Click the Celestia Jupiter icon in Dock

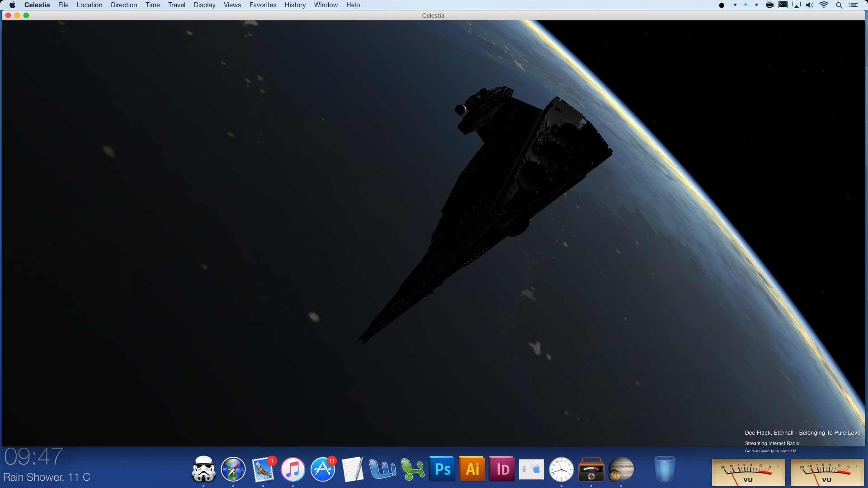(621, 469)
